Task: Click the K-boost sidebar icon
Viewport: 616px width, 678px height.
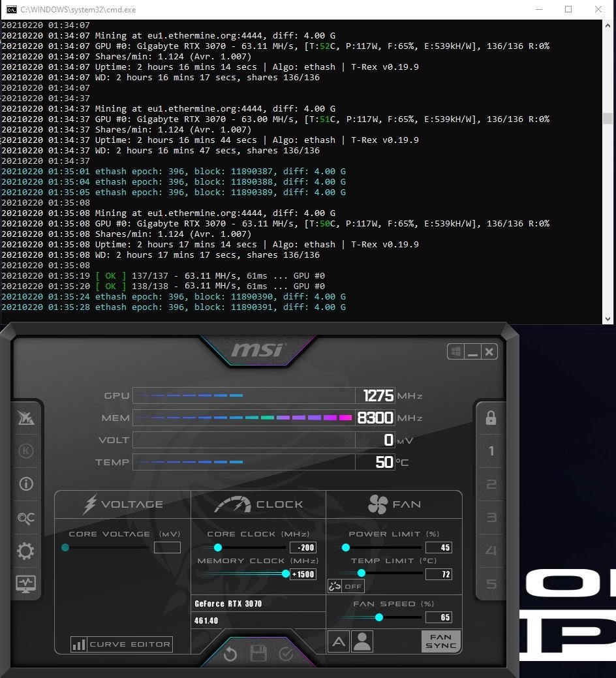Action: click(x=26, y=451)
